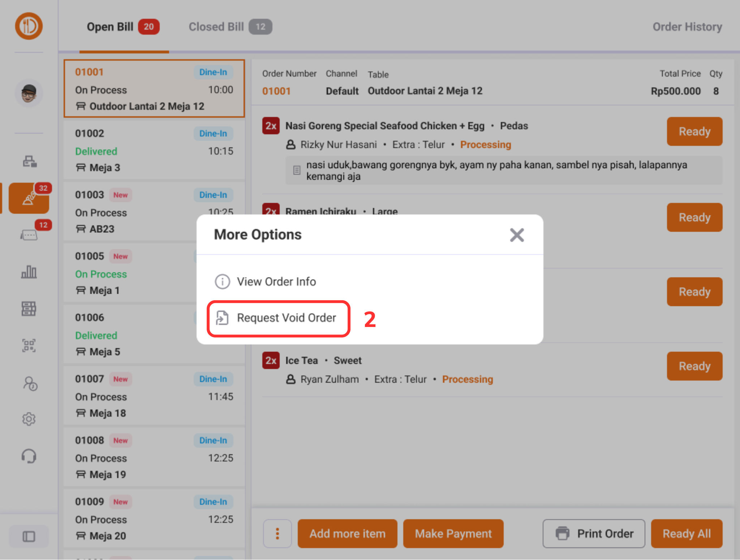The width and height of the screenshot is (740, 560).
Task: Switch to the Closed Bill tab
Action: 216,26
